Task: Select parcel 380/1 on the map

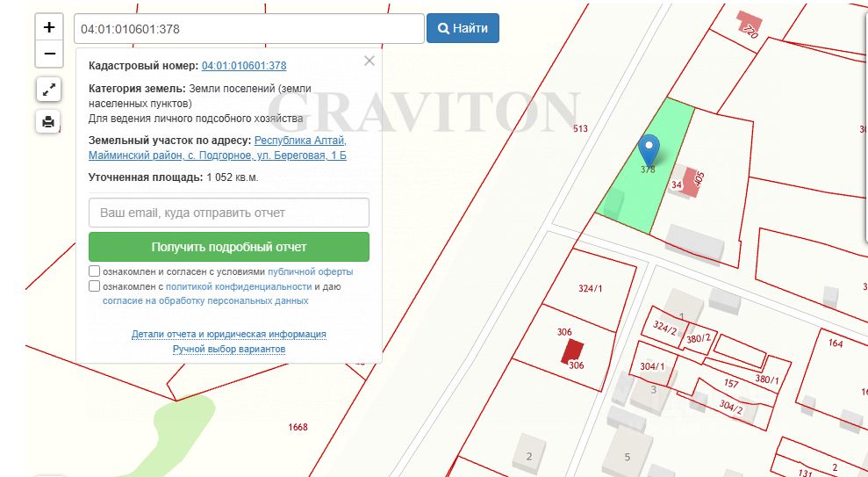Action: point(767,379)
